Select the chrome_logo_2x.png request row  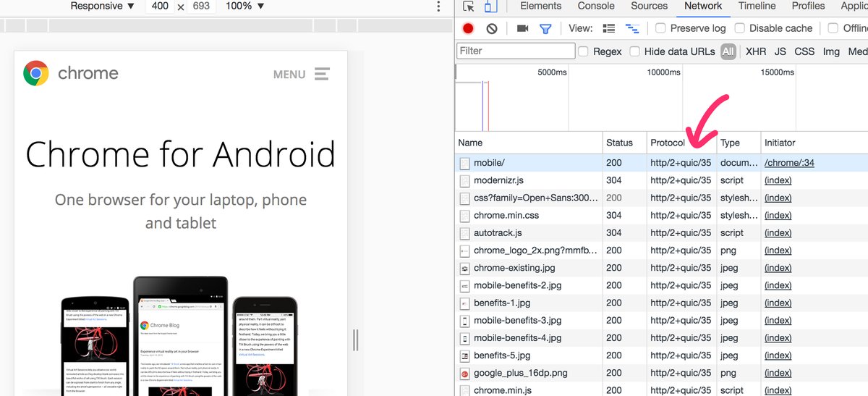662,250
